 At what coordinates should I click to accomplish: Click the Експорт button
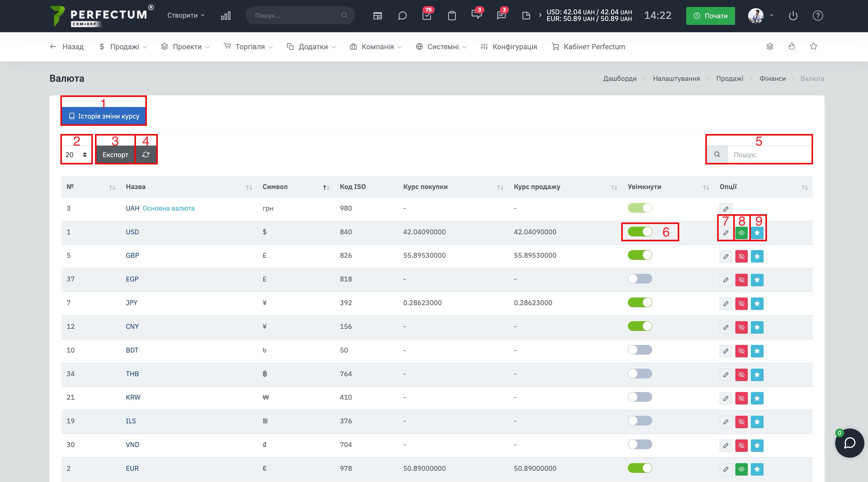point(115,154)
